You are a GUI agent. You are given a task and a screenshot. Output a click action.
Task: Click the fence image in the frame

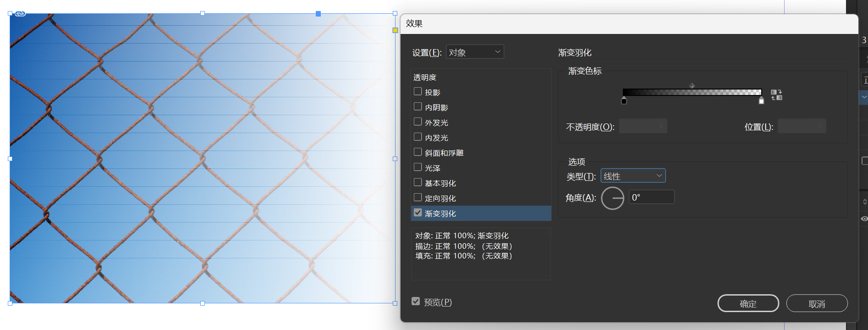pyautogui.click(x=202, y=158)
